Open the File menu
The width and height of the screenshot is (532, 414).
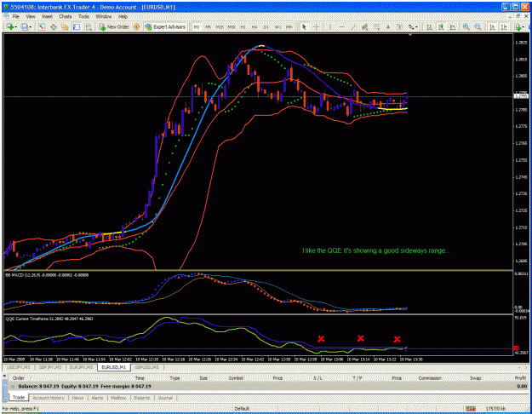tap(16, 16)
